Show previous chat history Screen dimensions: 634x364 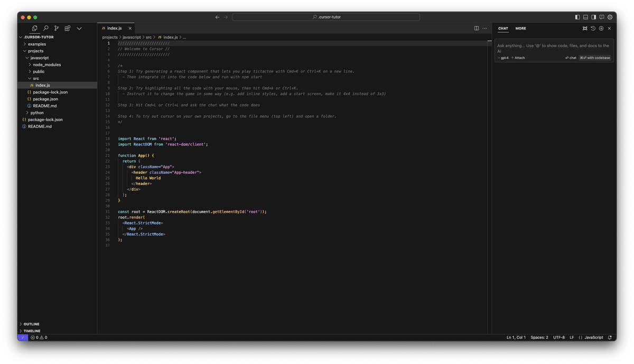(x=593, y=29)
